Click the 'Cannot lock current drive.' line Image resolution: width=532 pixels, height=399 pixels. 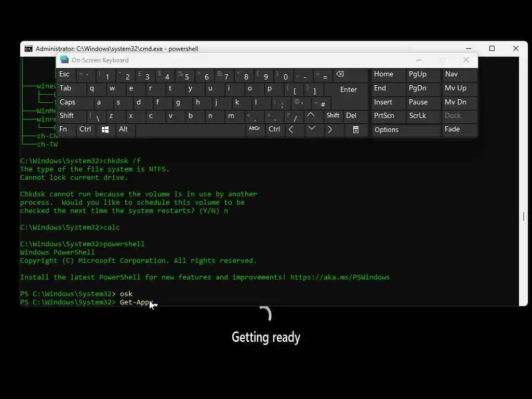tap(74, 178)
